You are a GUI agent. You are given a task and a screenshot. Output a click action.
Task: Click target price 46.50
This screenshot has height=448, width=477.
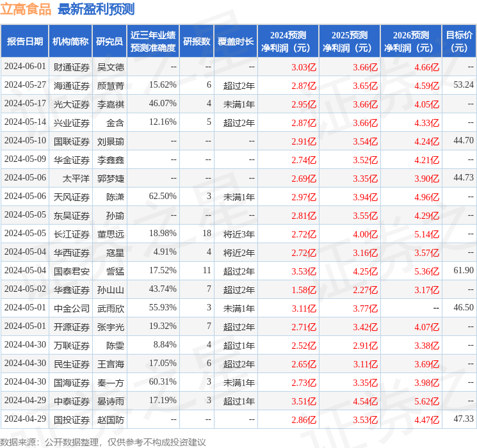click(464, 307)
